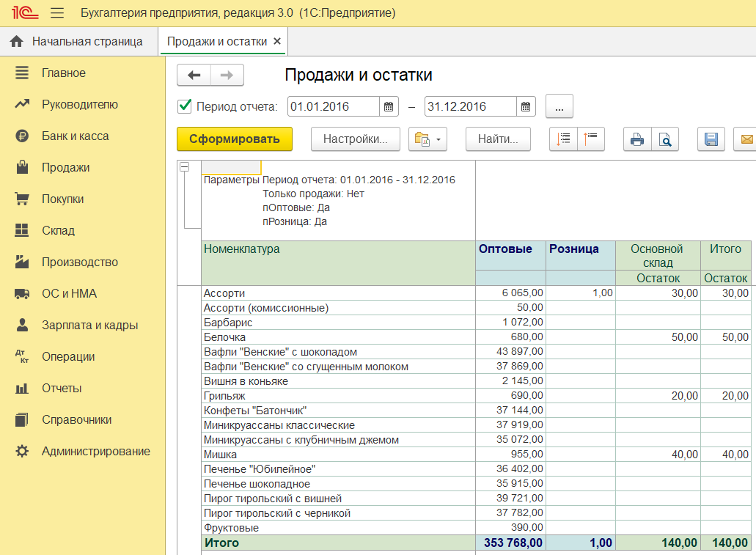756x555 pixels.
Task: Go to home page via house icon
Action: [x=16, y=42]
